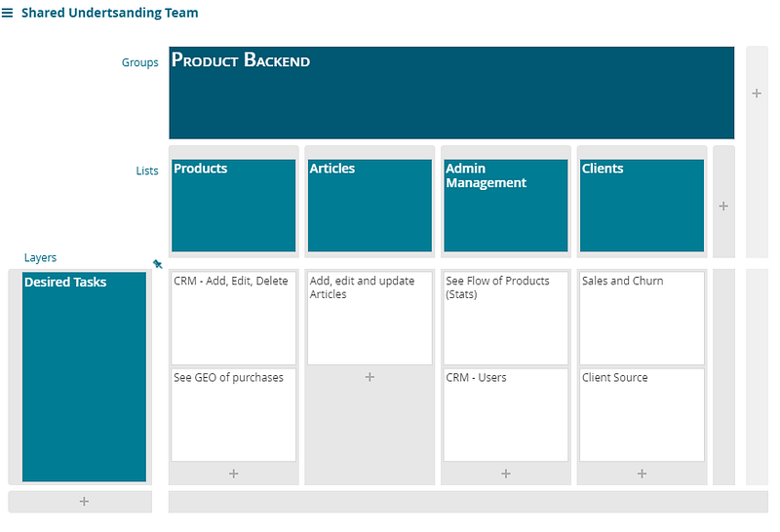Open the See GEO of purchases card

click(x=234, y=415)
